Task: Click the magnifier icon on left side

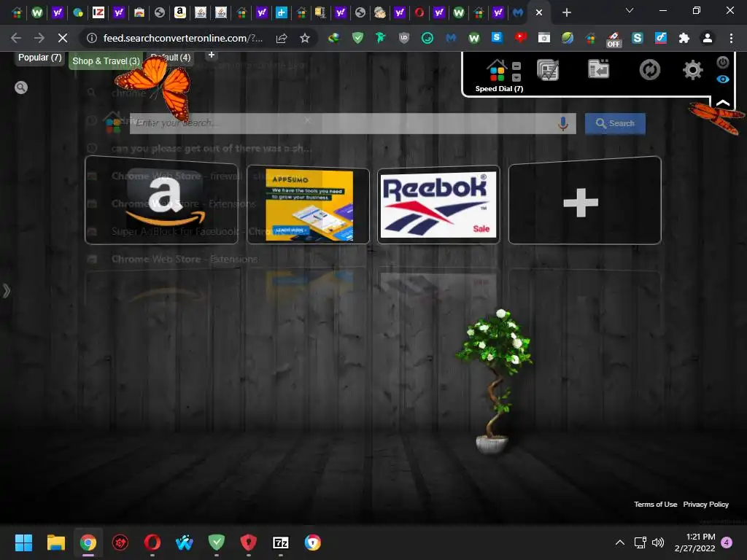Action: coord(21,87)
